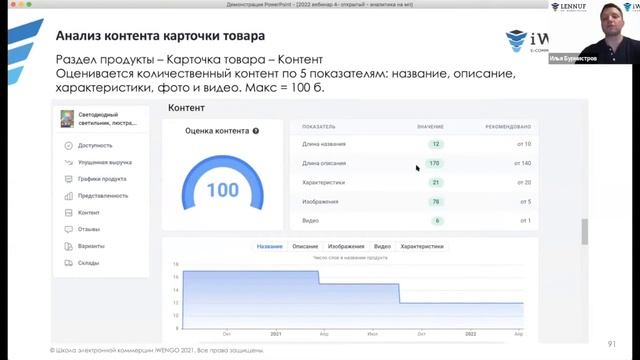Click the Видео row label
This screenshot has height=360, width=640.
[311, 221]
